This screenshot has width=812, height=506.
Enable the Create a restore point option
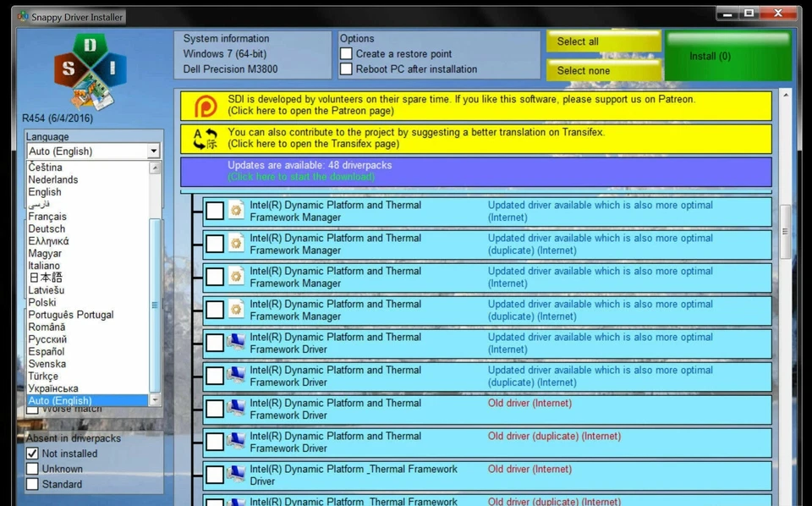click(345, 52)
